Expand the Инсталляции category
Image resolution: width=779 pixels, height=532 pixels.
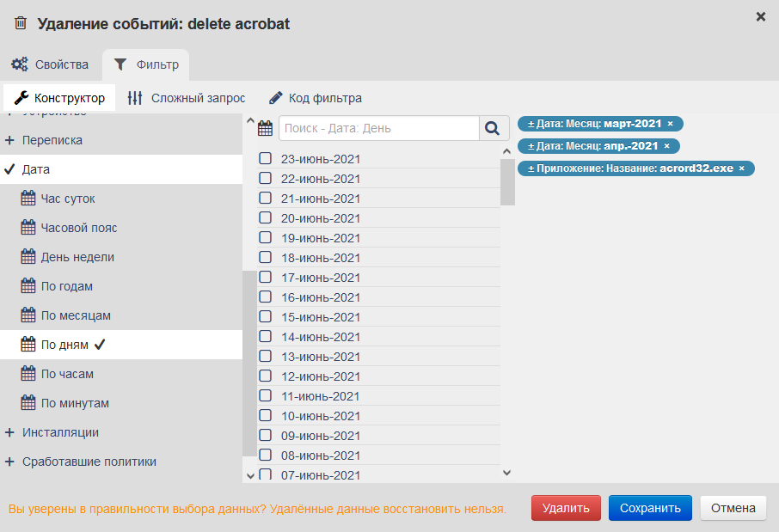tap(60, 432)
